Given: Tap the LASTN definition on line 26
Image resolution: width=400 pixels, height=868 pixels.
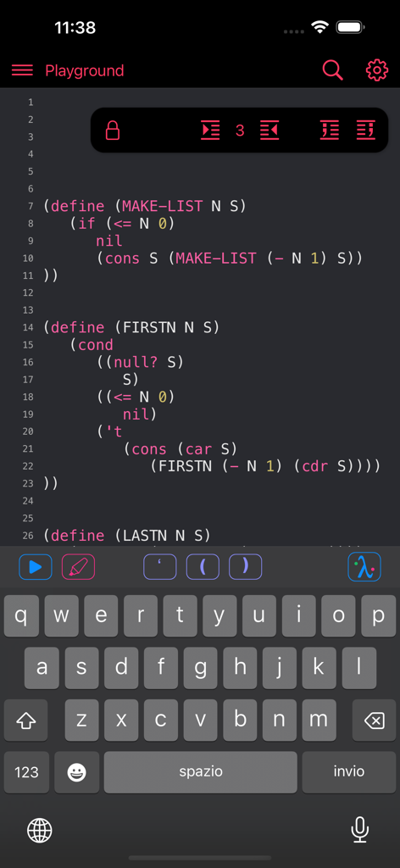Looking at the screenshot, I should pos(127,536).
